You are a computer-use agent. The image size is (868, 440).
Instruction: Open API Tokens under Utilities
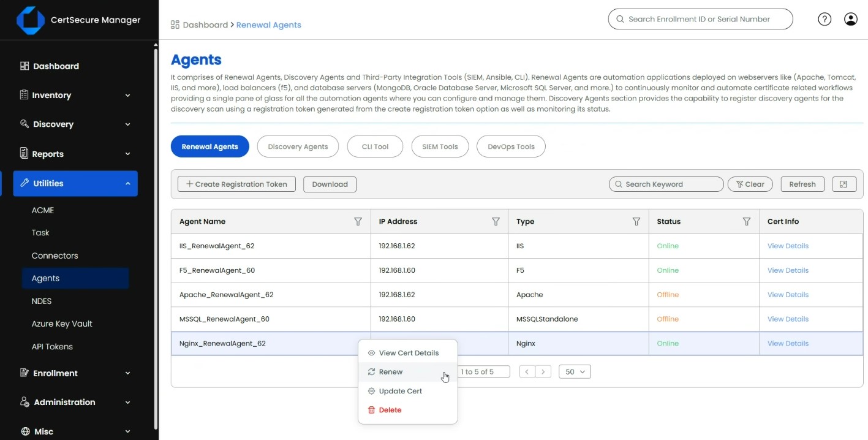52,346
